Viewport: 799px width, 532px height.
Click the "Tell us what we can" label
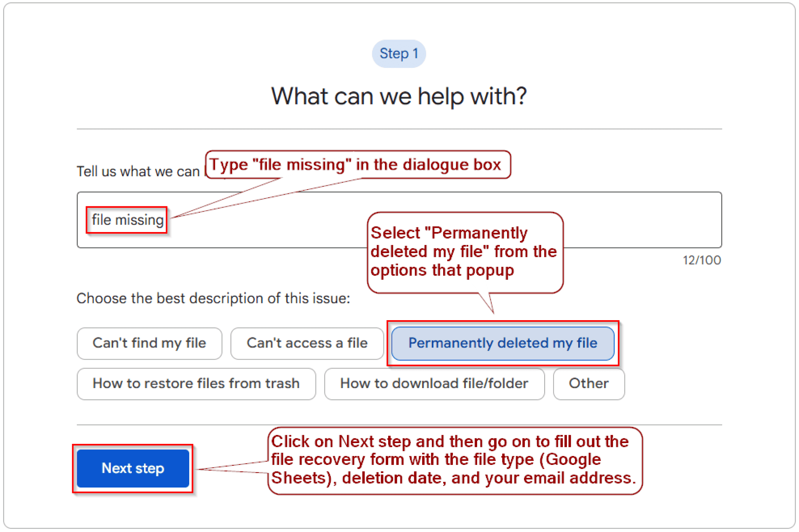pyautogui.click(x=138, y=172)
